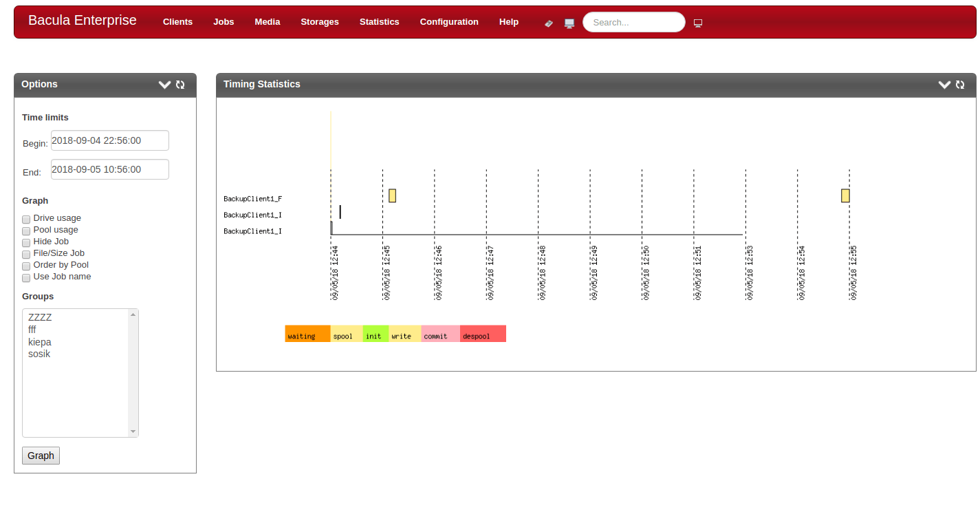
Task: Click the Bacula Enterprise title link
Action: [83, 21]
